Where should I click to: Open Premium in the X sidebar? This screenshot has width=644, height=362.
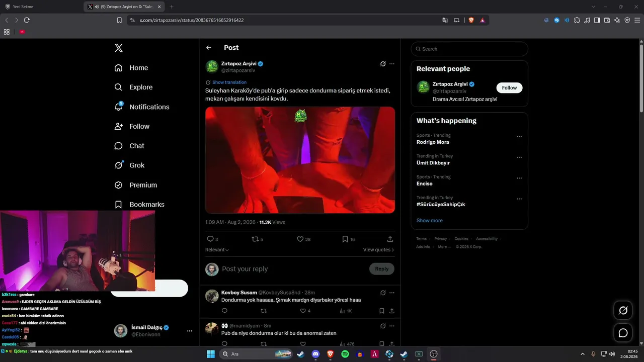(x=136, y=185)
